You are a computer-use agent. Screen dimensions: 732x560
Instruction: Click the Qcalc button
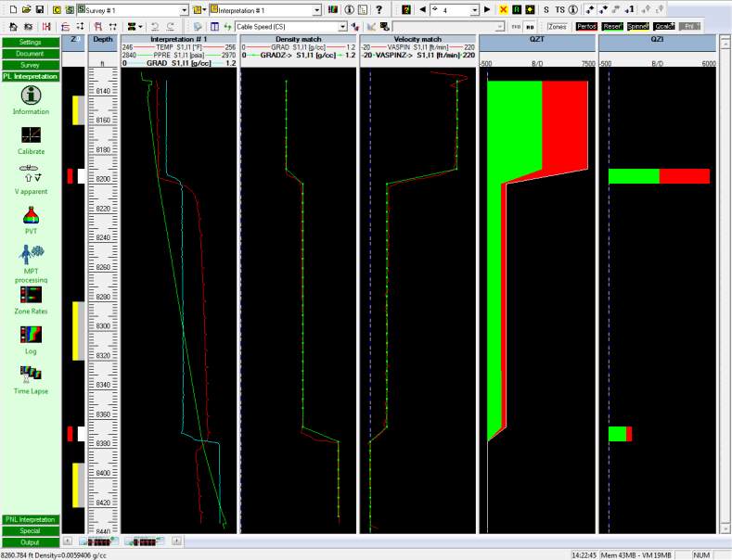tap(664, 27)
